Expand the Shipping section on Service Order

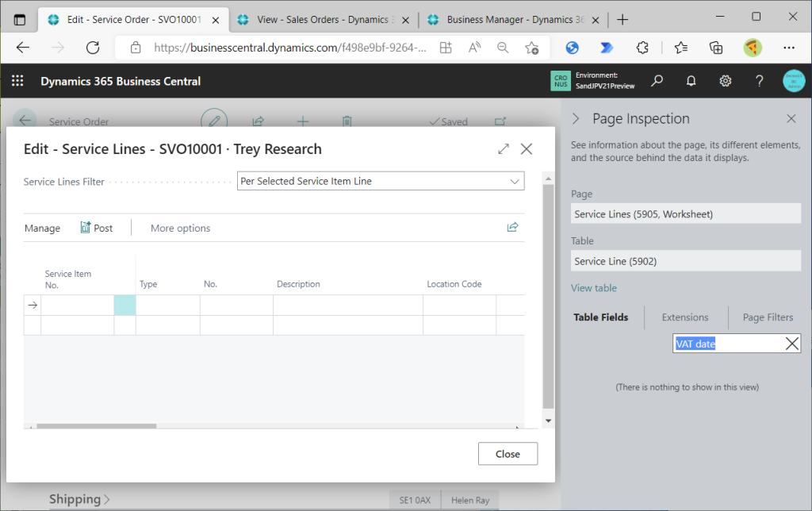coord(79,499)
